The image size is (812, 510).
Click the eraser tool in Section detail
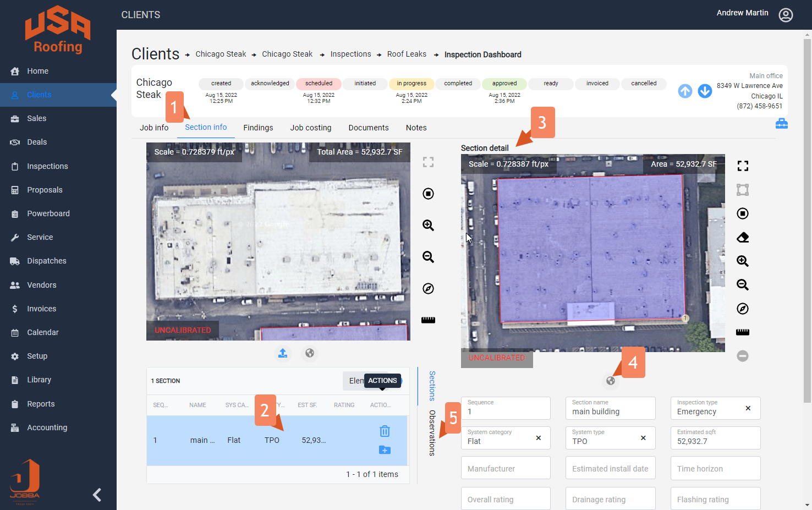(x=742, y=238)
